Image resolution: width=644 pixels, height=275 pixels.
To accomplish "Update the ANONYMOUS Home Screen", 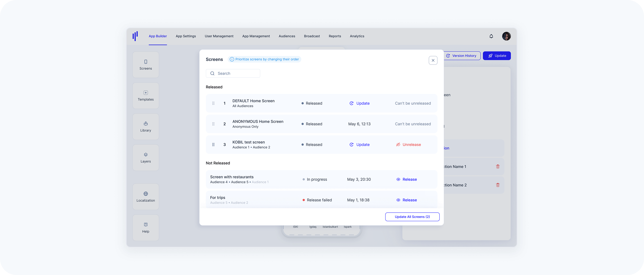I will pyautogui.click(x=360, y=124).
